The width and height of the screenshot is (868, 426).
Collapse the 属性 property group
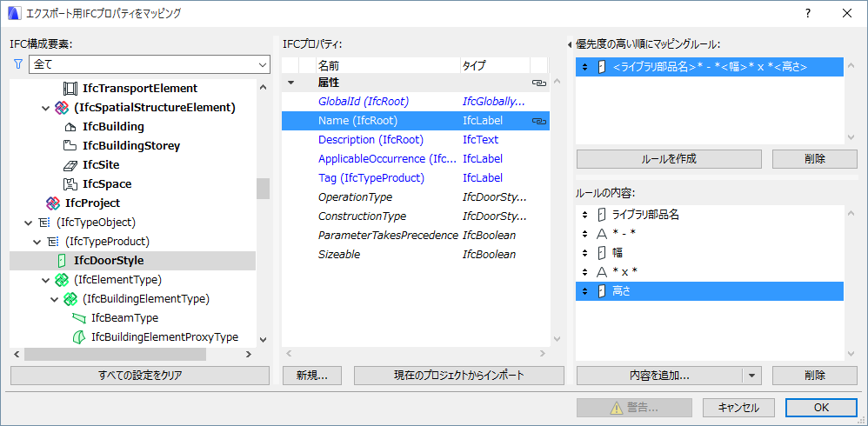[290, 83]
